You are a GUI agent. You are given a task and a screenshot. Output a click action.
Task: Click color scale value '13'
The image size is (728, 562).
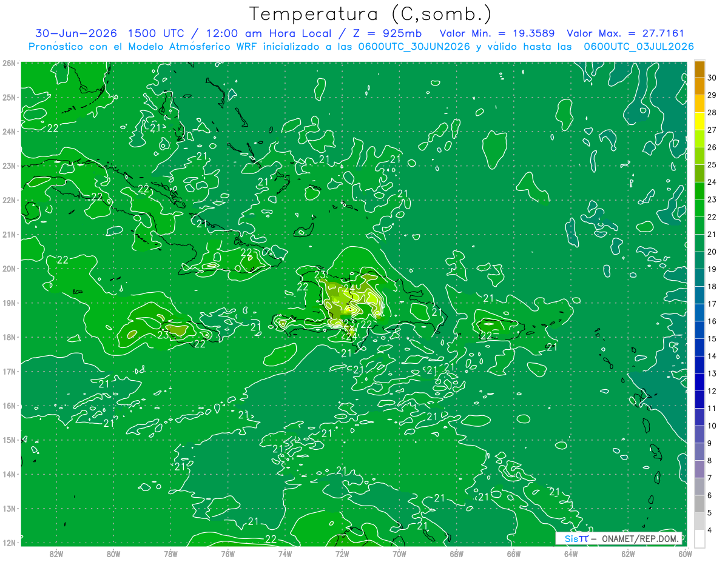point(712,373)
